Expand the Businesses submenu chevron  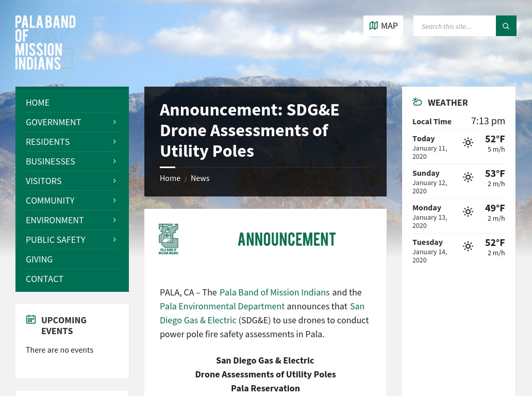click(114, 161)
